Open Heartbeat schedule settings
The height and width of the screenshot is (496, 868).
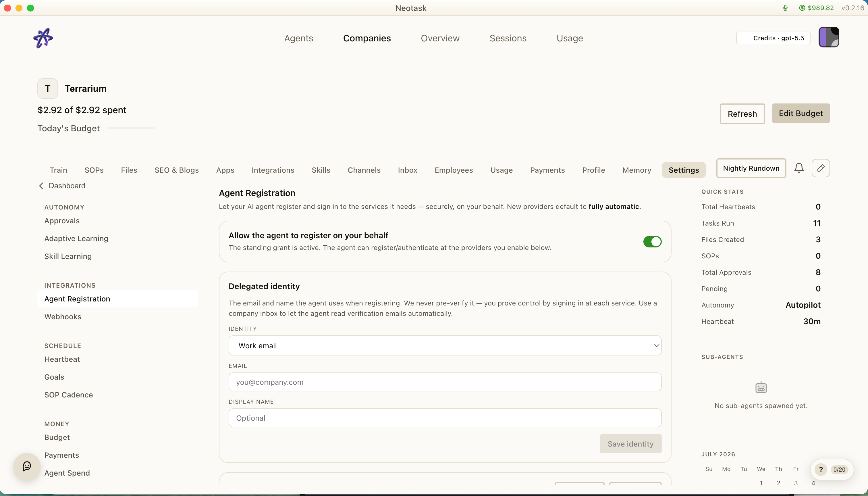pyautogui.click(x=62, y=359)
